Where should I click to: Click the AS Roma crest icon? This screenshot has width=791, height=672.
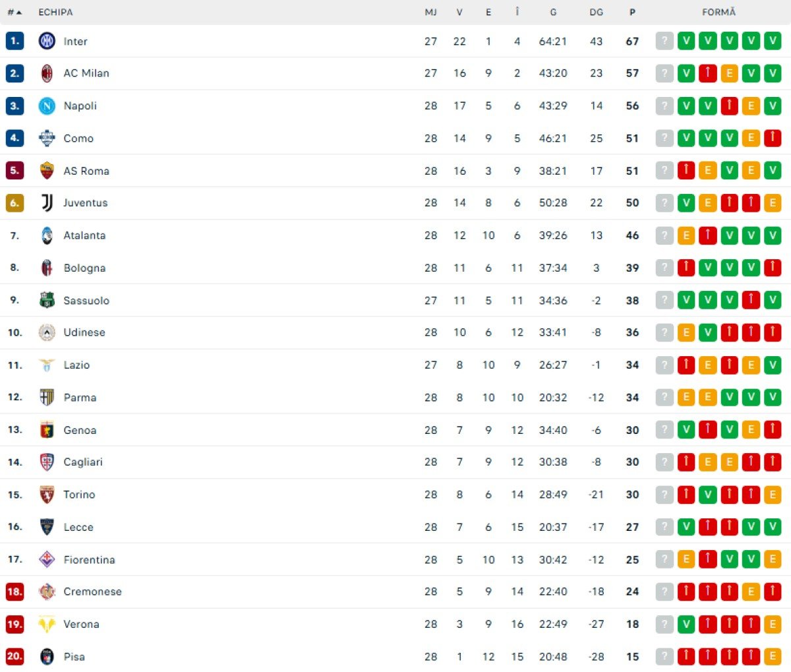(47, 171)
